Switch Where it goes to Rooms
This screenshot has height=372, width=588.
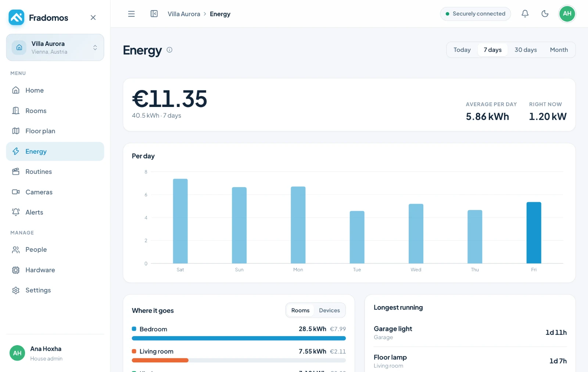click(x=300, y=311)
